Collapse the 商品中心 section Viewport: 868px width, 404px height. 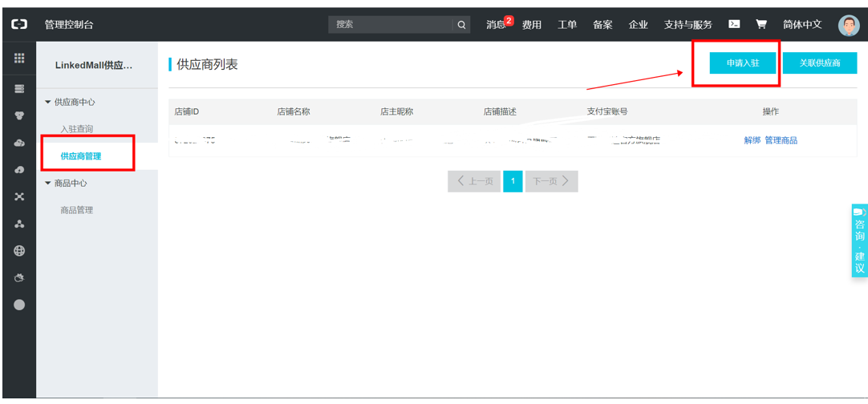[65, 184]
